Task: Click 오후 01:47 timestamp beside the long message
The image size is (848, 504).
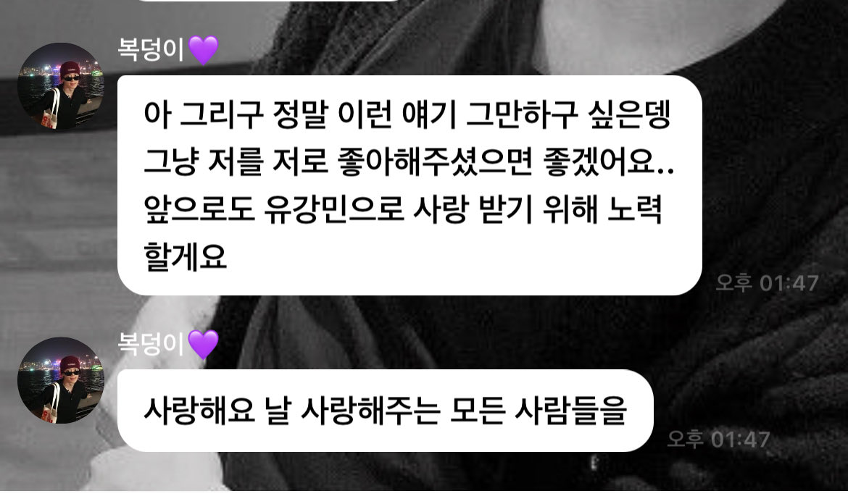Action: pos(767,282)
